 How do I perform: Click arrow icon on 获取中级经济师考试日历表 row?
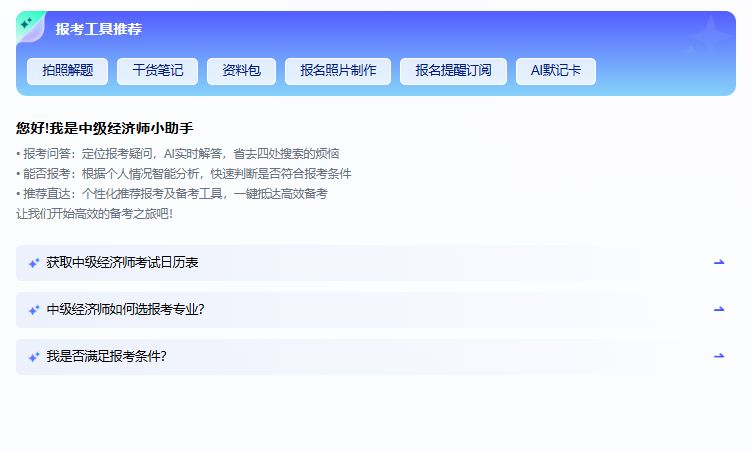[719, 262]
